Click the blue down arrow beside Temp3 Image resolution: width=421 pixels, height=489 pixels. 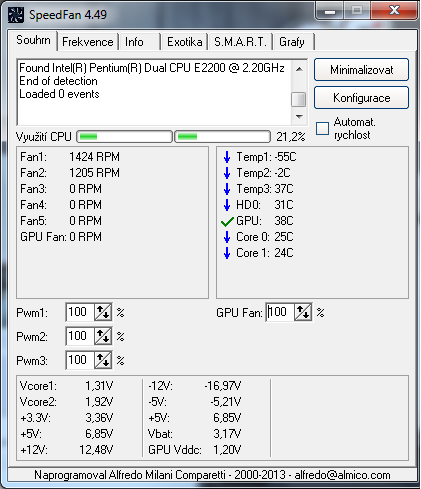pyautogui.click(x=227, y=189)
